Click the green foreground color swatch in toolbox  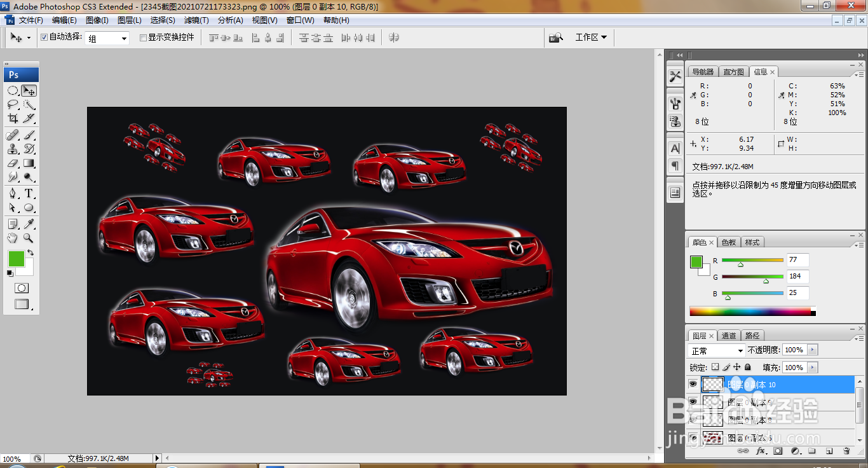point(16,258)
